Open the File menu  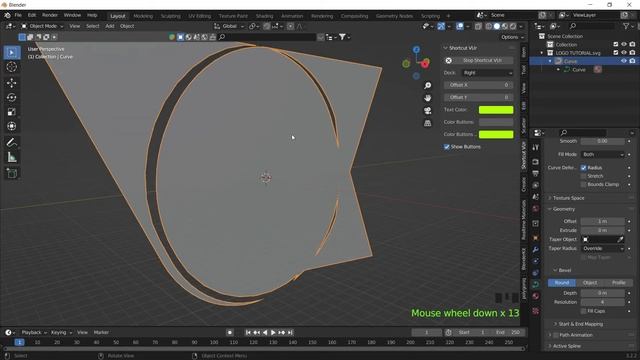pos(18,15)
